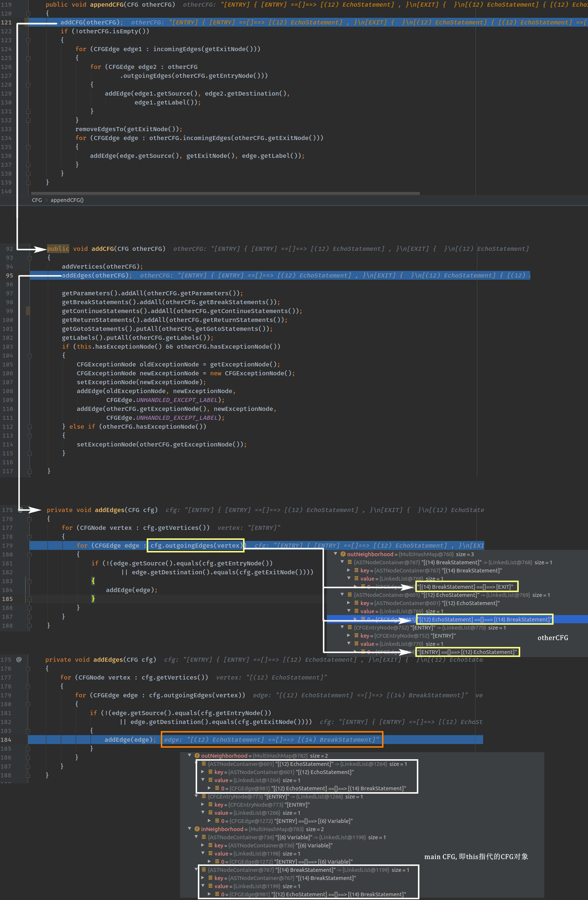Viewport: 588px width, 900px height.
Task: Collapse the value LinkedList@1198 row
Action: 203,853
